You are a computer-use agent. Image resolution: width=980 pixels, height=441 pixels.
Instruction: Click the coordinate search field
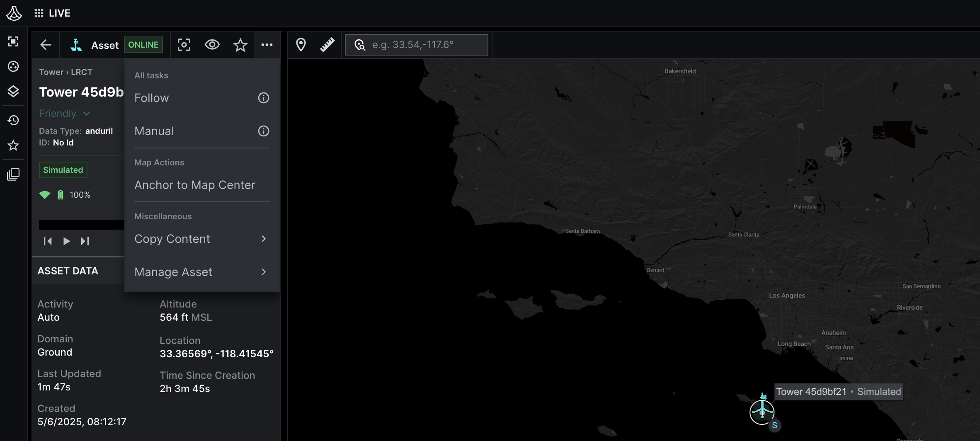(416, 44)
